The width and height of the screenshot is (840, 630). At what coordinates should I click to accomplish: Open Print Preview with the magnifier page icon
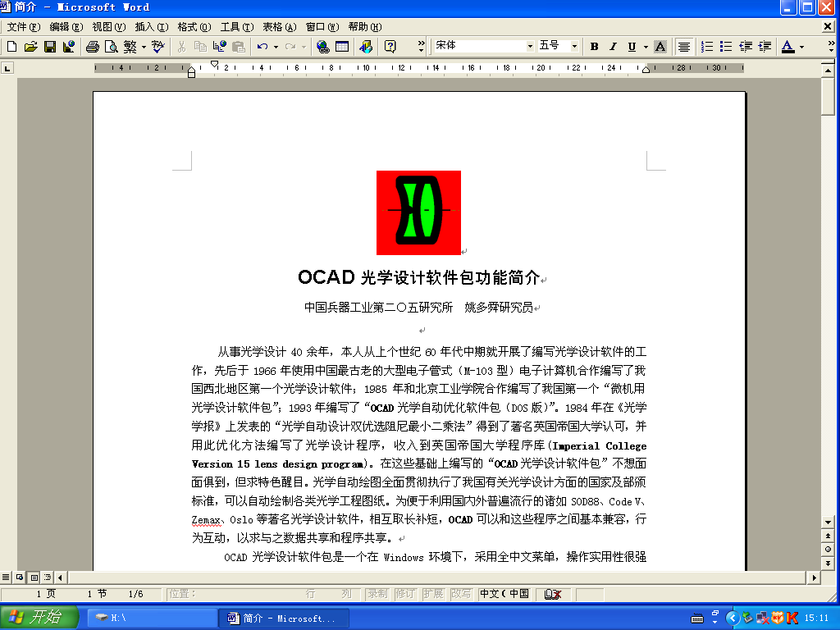[x=111, y=47]
